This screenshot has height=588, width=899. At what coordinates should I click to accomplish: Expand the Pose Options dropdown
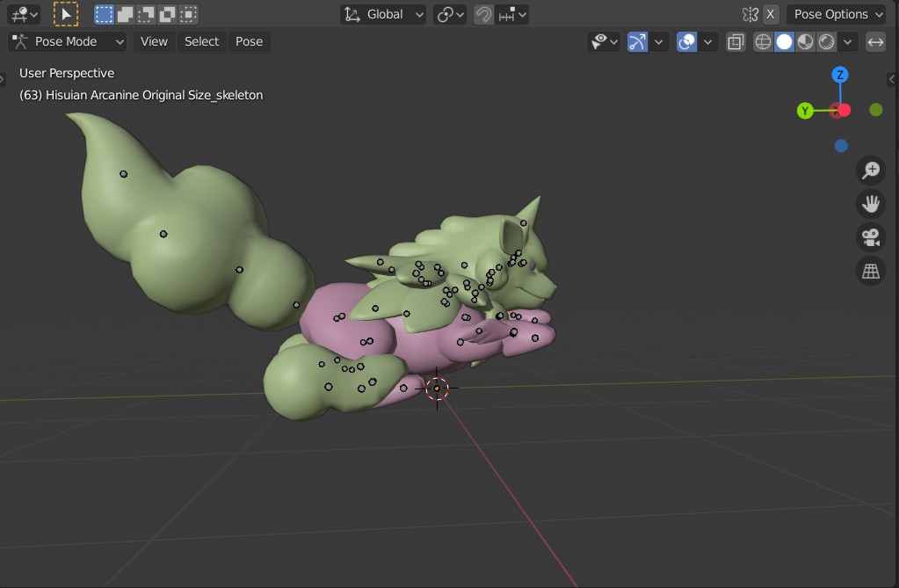(837, 14)
